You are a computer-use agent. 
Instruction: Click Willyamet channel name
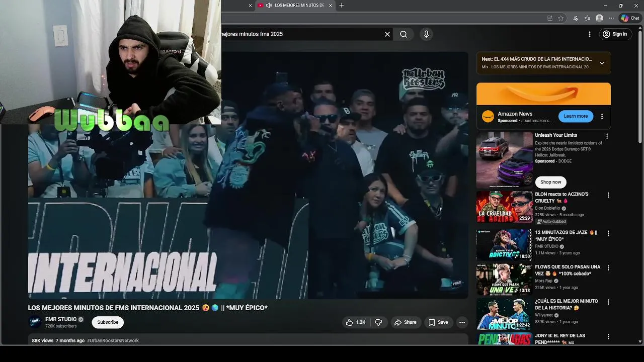tap(544, 315)
